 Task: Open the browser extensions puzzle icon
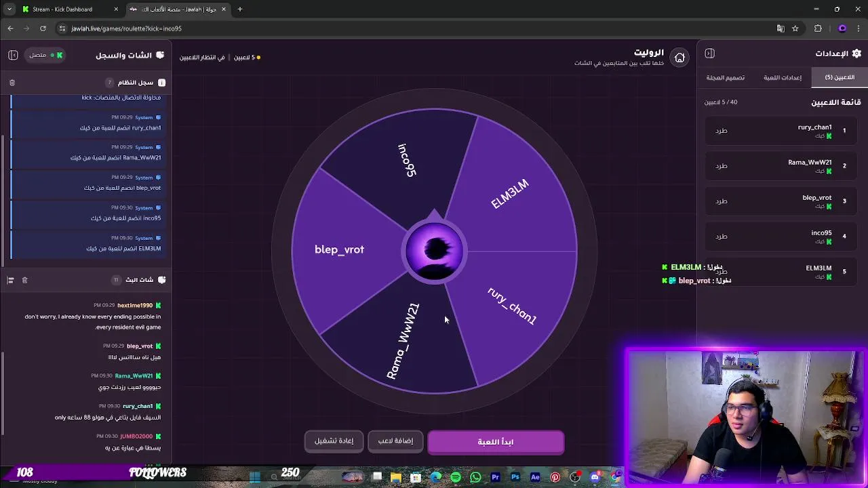[x=818, y=28]
